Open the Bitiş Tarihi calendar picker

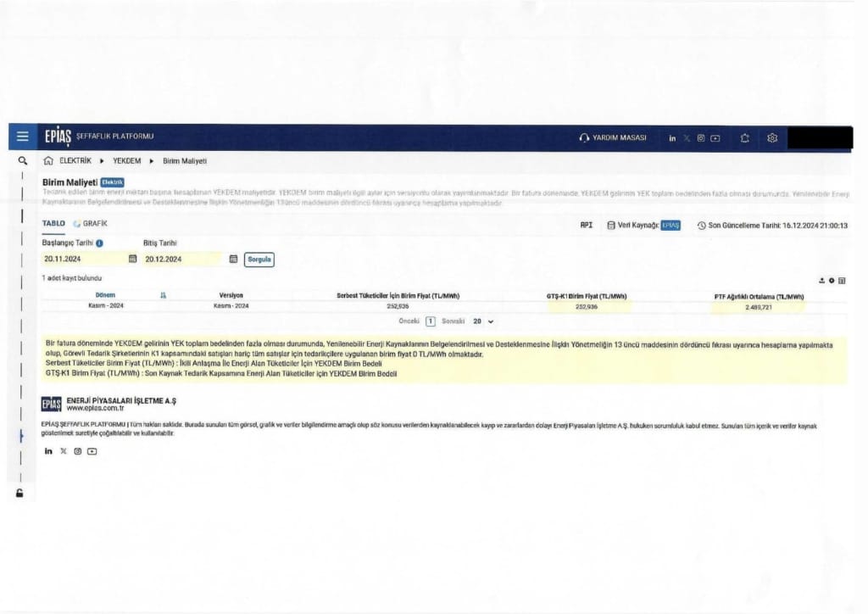point(233,260)
